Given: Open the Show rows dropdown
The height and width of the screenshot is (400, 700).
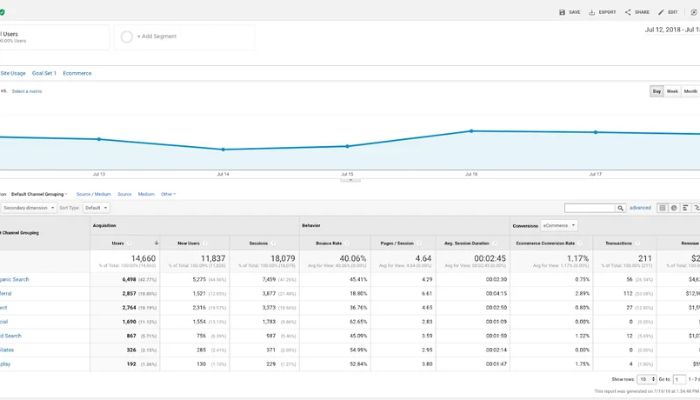Looking at the screenshot, I should [646, 379].
